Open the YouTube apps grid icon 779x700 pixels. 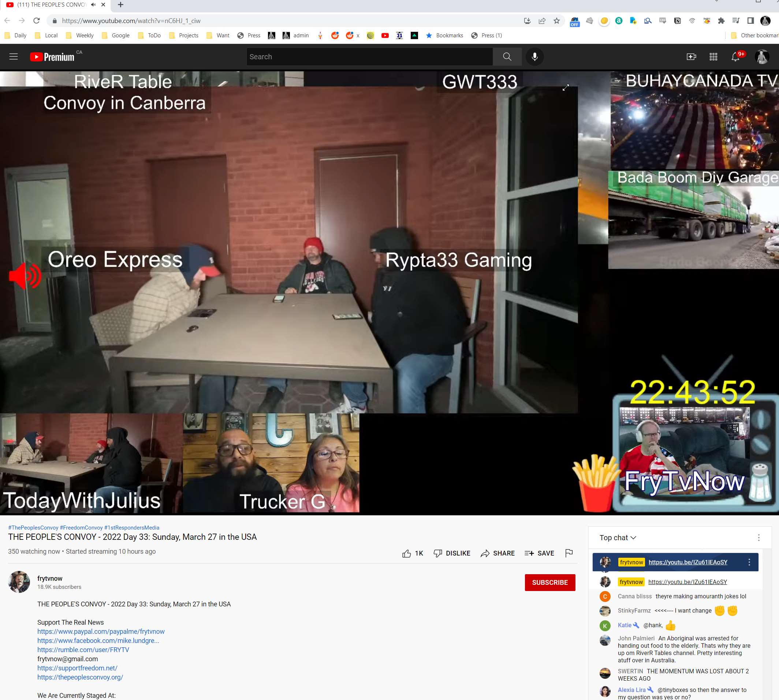pyautogui.click(x=713, y=57)
